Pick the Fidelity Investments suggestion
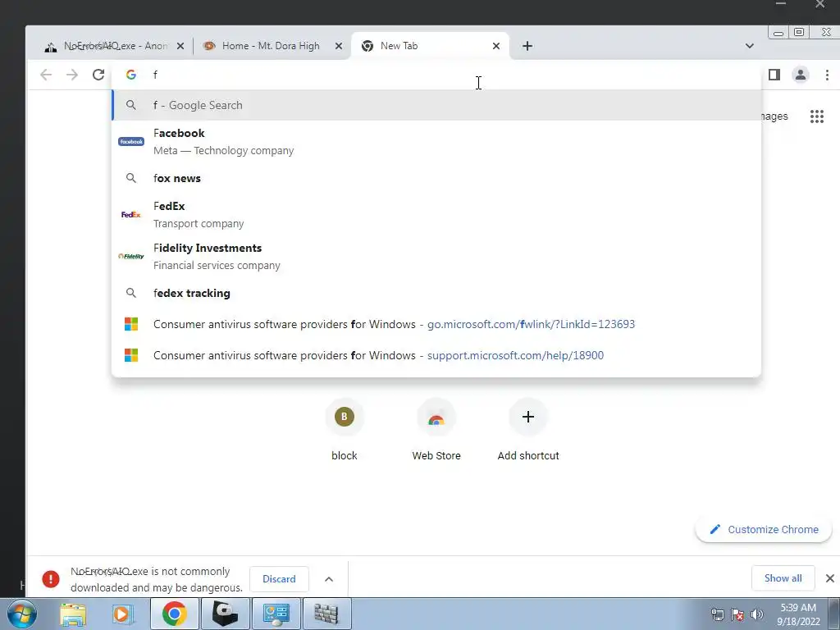Viewport: 840px width, 630px height. tap(436, 256)
